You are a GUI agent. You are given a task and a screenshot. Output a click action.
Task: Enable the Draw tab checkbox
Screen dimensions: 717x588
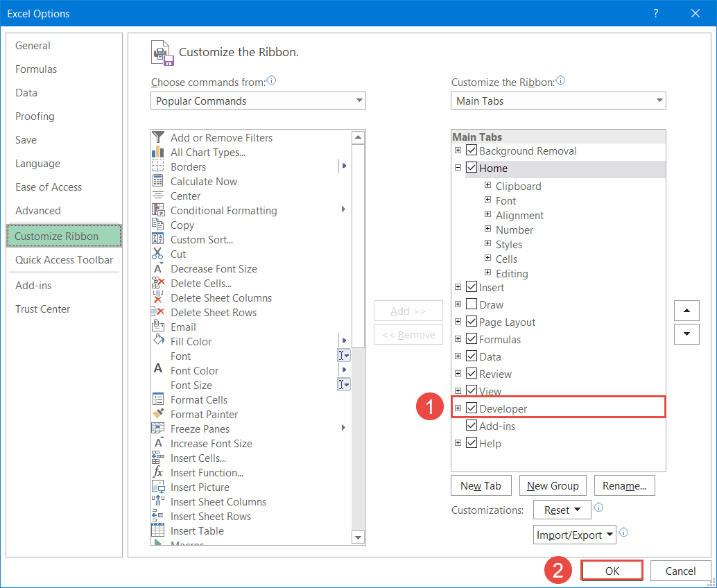[472, 304]
